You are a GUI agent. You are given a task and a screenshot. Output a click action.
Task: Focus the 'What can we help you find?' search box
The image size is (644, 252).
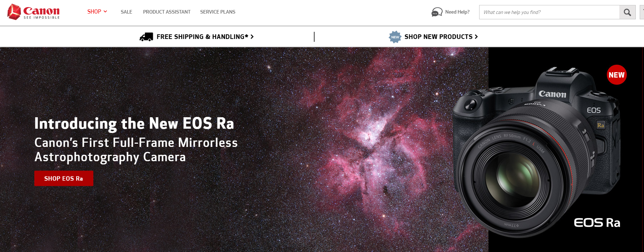tap(549, 12)
